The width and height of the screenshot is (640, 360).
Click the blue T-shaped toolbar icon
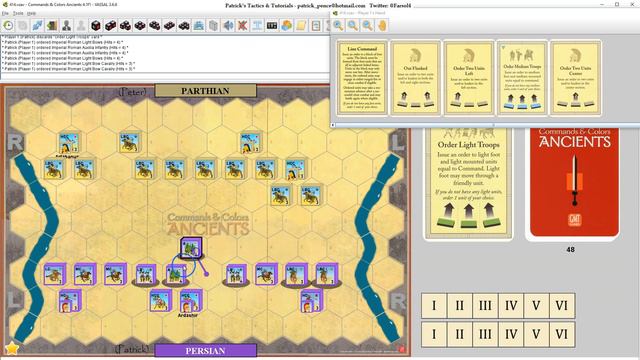(x=258, y=25)
